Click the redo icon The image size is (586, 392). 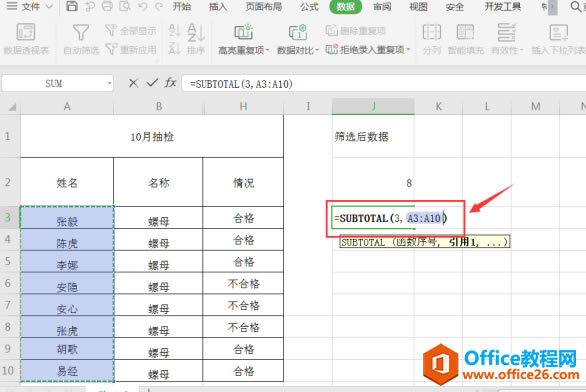click(159, 6)
